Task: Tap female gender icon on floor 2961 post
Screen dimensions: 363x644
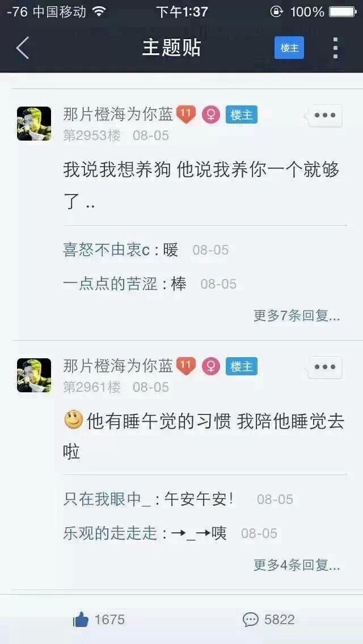Action: point(211,366)
